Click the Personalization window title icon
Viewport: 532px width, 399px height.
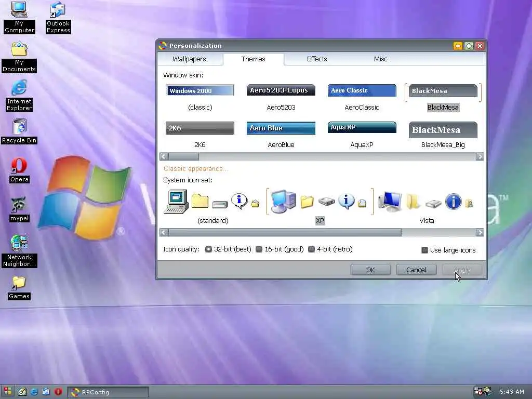[163, 46]
